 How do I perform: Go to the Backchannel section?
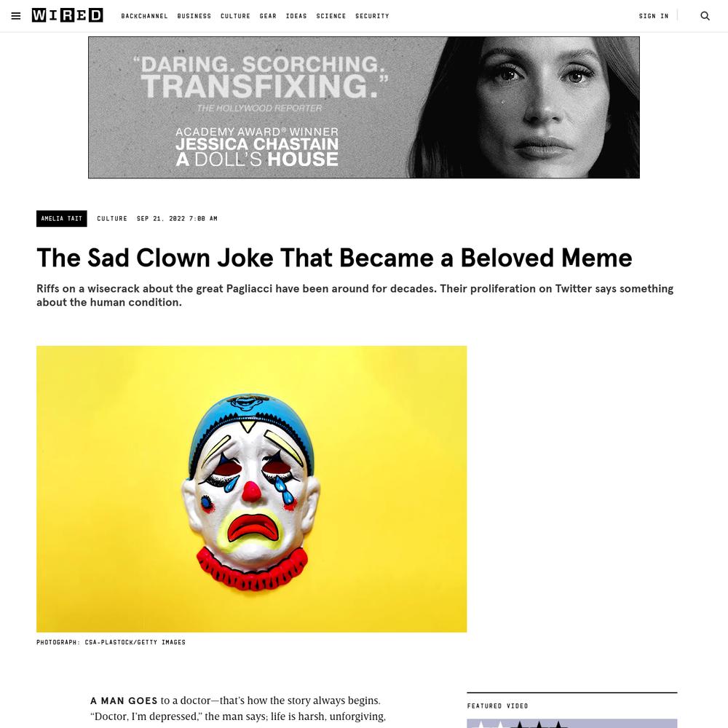pos(144,16)
